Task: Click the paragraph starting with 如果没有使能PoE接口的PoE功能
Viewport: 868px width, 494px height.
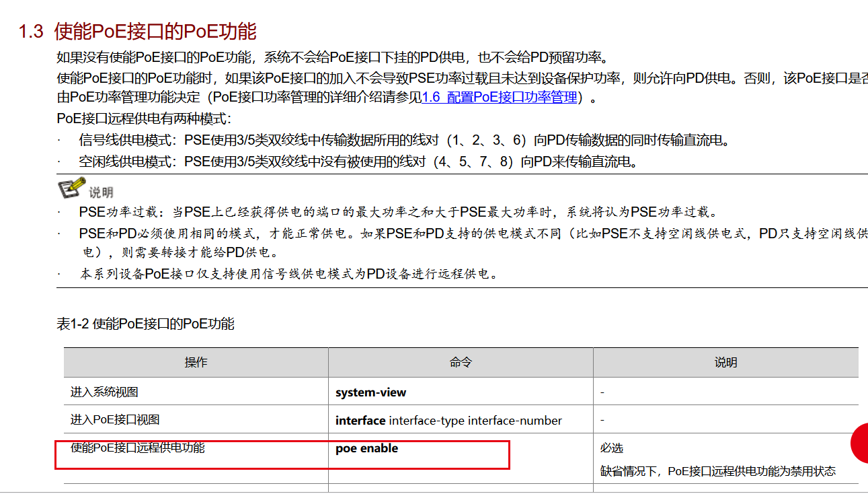Action: point(333,57)
